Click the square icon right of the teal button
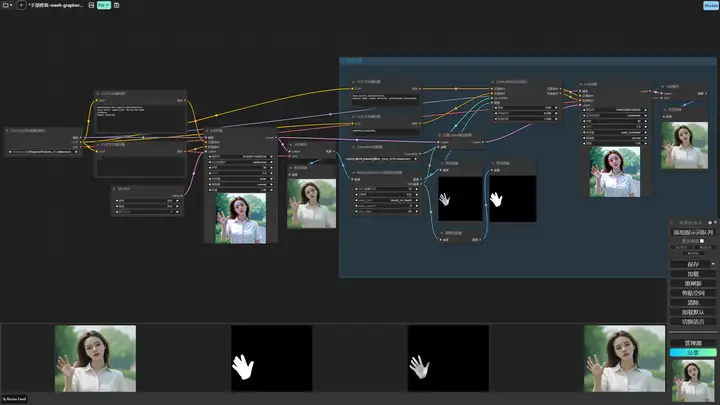 pyautogui.click(x=117, y=5)
